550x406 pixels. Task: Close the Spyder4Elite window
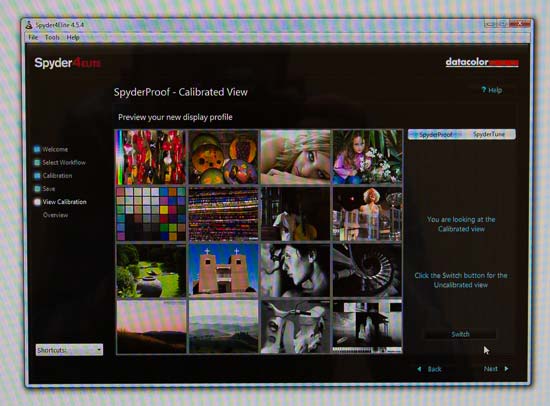[x=519, y=24]
